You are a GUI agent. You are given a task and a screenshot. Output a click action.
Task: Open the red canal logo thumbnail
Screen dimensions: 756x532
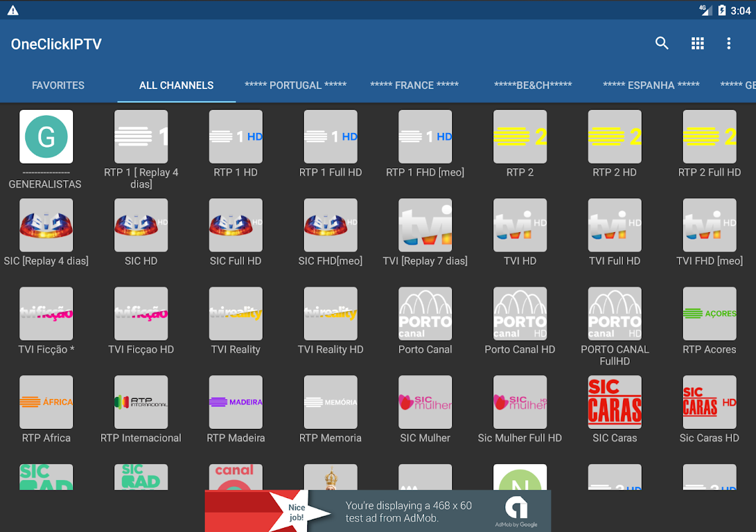pos(236,477)
